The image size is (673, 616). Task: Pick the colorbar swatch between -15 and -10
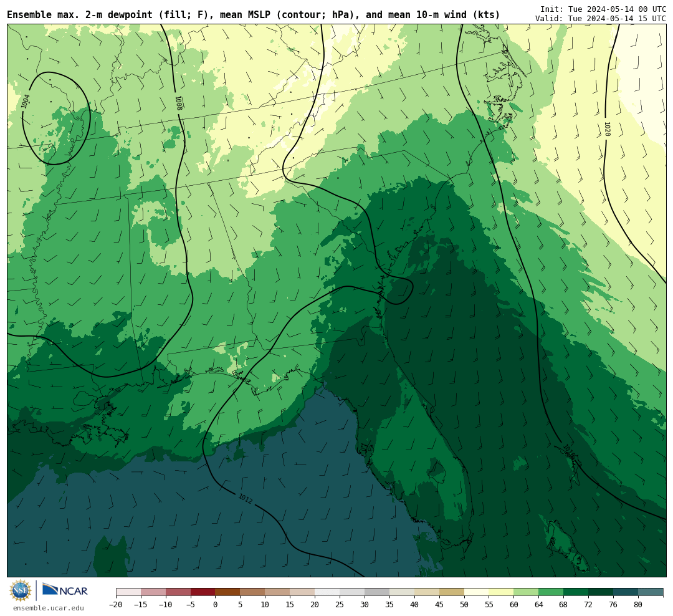coord(153,592)
